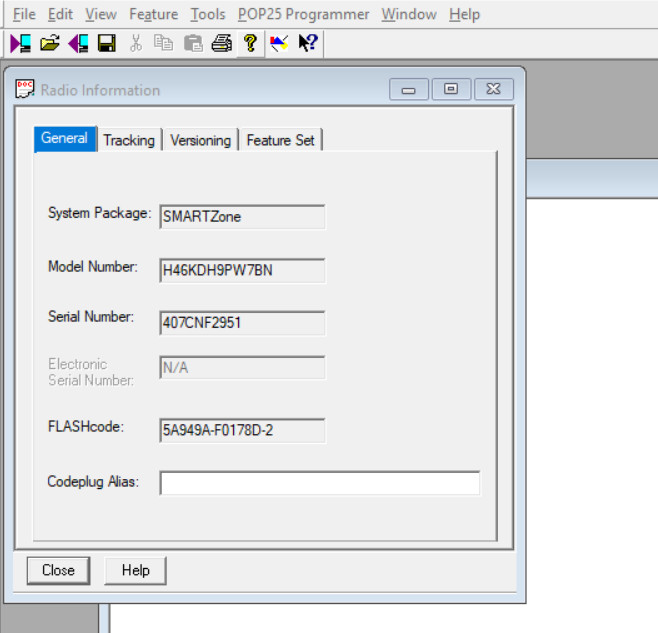Open the Edit menu
Viewport: 658px width, 633px height.
[x=60, y=14]
